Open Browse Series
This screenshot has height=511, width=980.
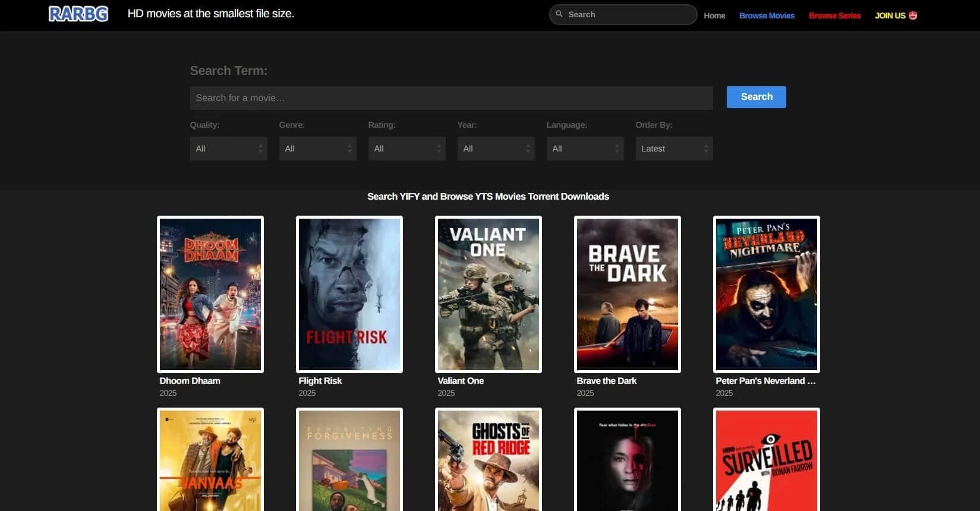click(x=834, y=15)
